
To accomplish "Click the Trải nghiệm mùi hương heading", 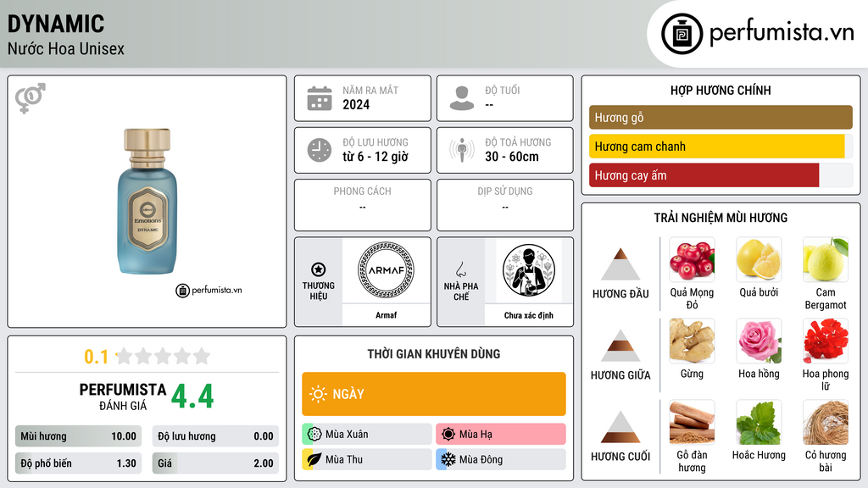I will [721, 218].
